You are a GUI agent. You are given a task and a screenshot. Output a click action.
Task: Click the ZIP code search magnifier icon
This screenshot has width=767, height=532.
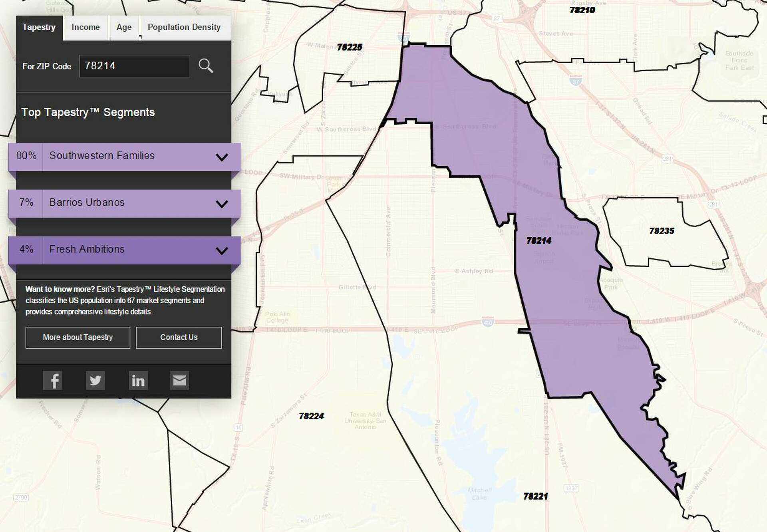click(x=206, y=66)
